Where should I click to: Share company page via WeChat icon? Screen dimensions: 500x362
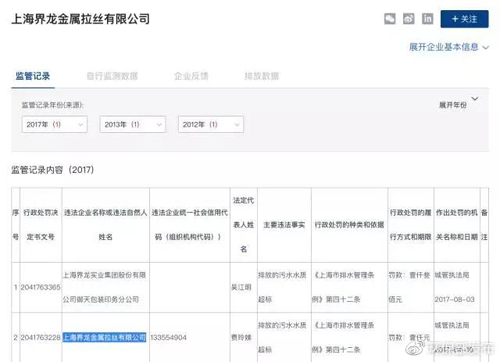[x=390, y=19]
